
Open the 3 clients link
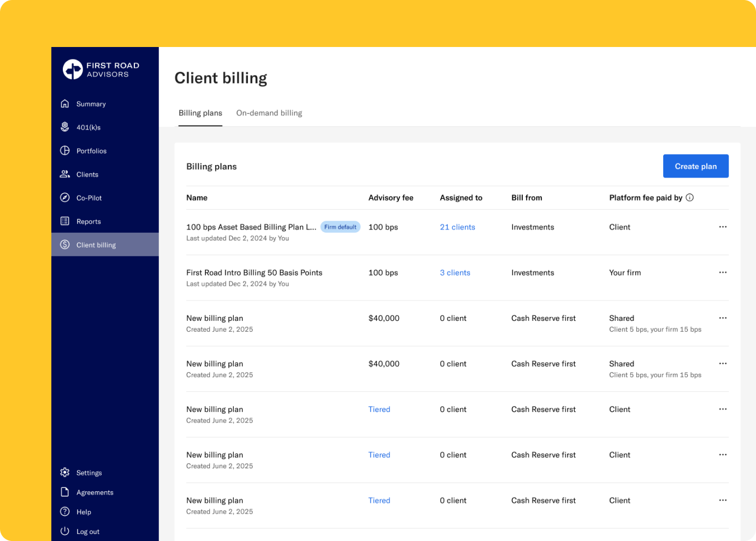pos(455,273)
